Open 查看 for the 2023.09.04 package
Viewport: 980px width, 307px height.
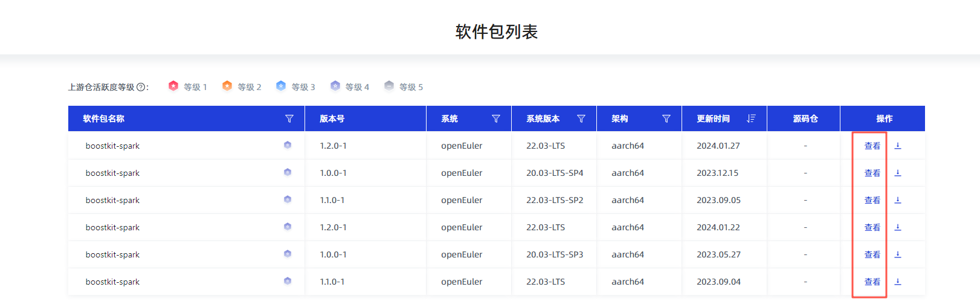coord(872,282)
